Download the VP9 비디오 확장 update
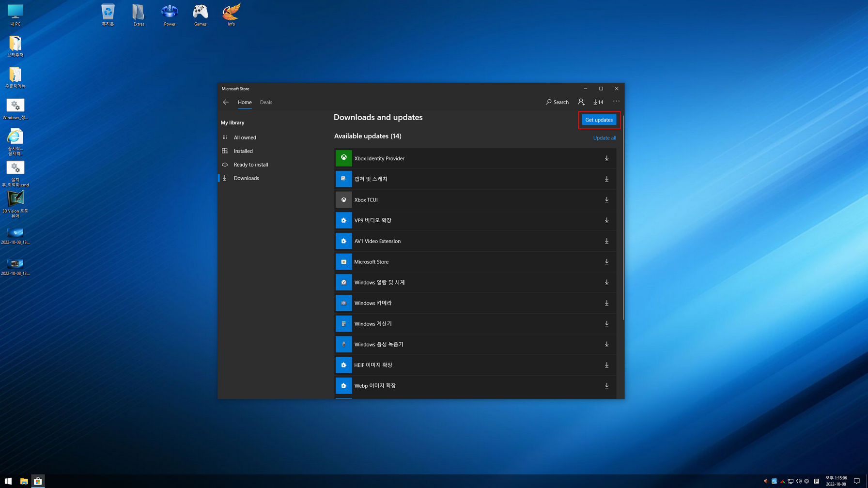 606,220
